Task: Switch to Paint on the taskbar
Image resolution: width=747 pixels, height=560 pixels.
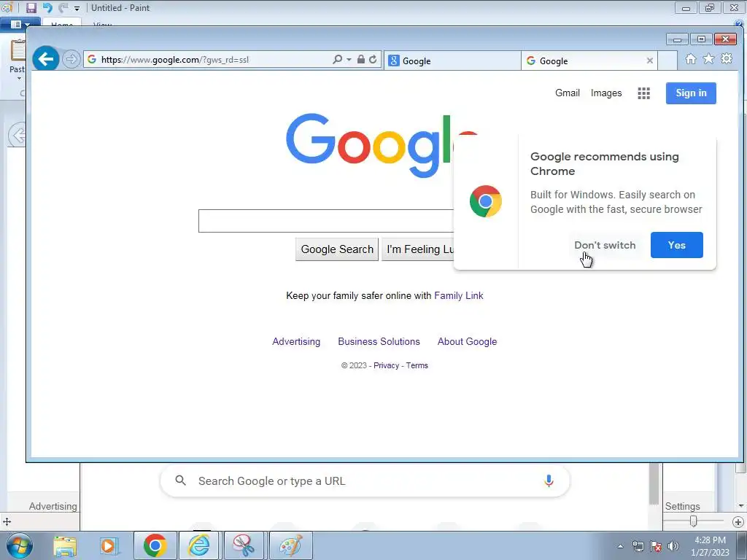Action: 290,545
